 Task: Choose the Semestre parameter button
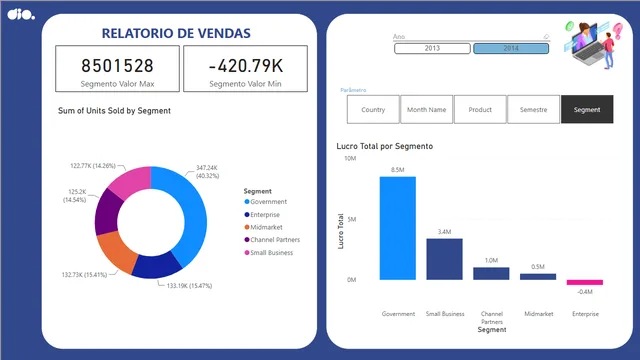pos(533,109)
